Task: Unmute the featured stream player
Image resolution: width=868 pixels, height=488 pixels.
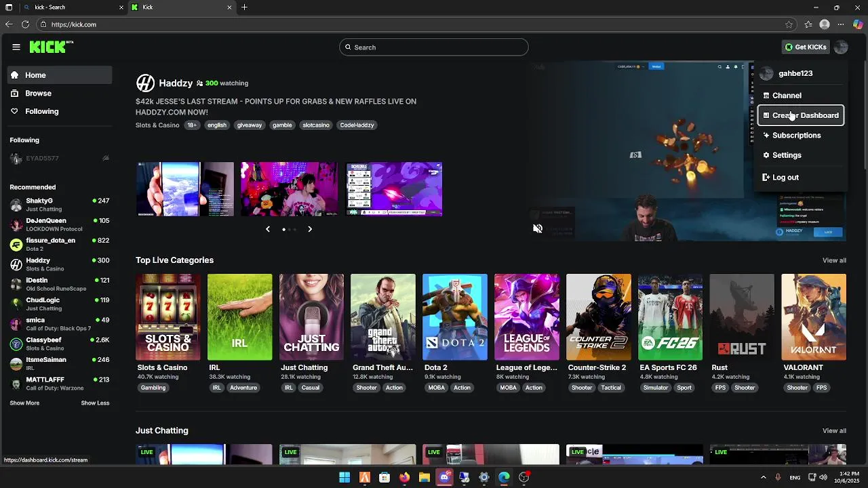Action: click(x=538, y=228)
